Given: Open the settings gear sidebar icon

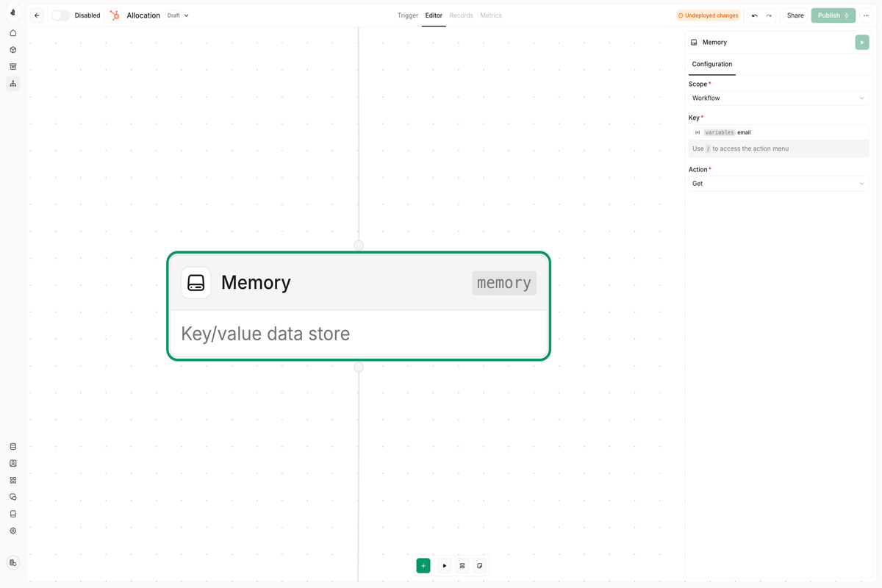Looking at the screenshot, I should [x=12, y=531].
